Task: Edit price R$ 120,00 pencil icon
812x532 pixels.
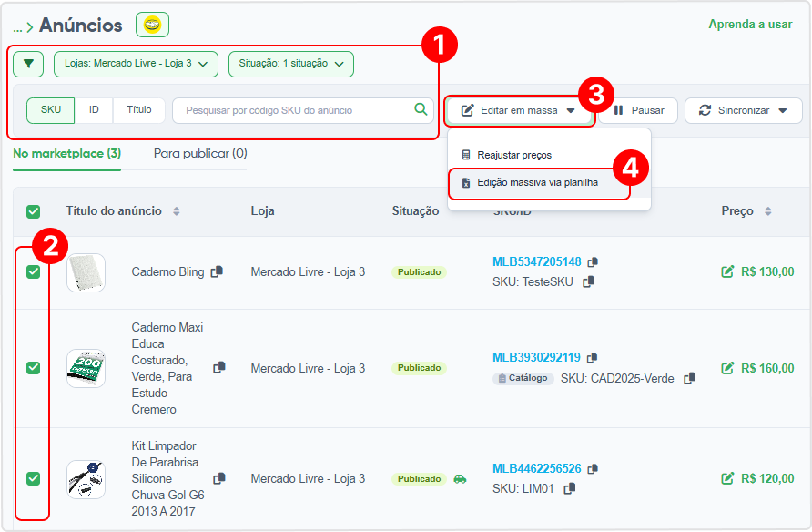Action: pyautogui.click(x=727, y=478)
